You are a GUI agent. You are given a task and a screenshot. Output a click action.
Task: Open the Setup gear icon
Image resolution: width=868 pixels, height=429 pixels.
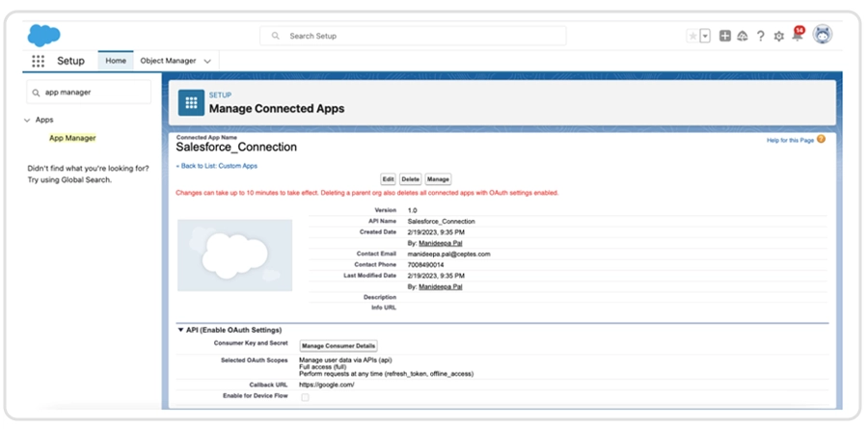[778, 36]
